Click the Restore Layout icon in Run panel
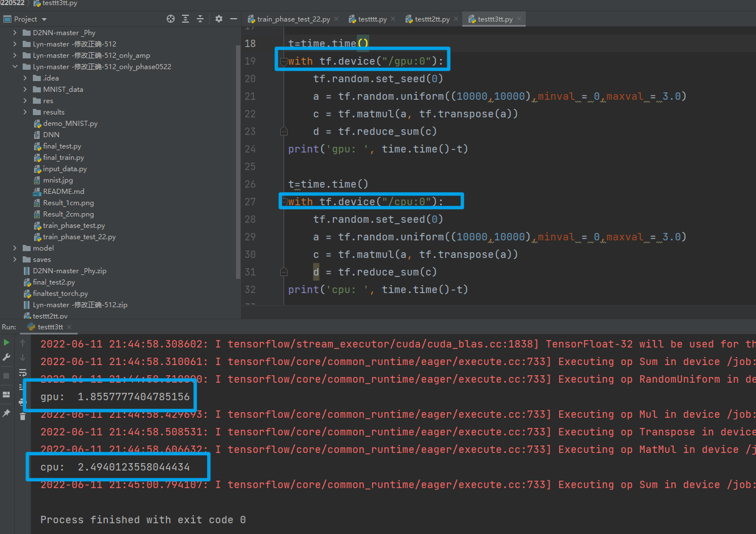 pos(6,395)
